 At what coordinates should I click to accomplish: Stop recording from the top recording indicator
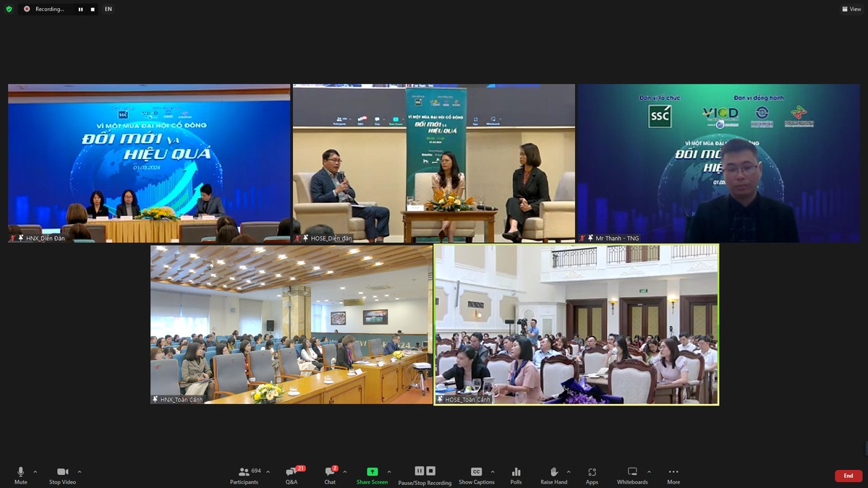(x=93, y=9)
